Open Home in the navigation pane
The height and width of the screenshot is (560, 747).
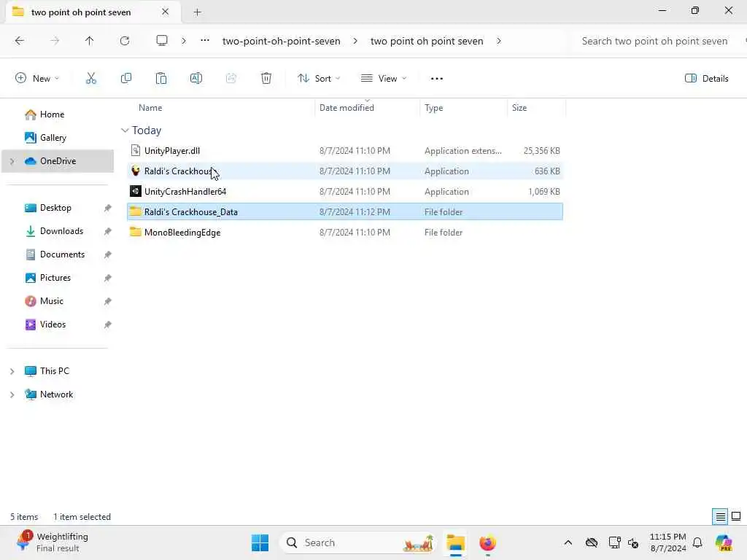(52, 114)
